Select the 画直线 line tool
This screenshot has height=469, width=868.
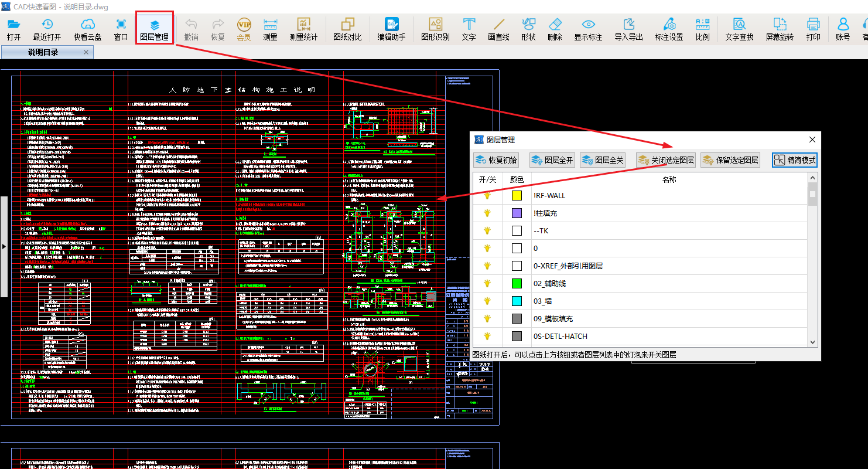(498, 29)
